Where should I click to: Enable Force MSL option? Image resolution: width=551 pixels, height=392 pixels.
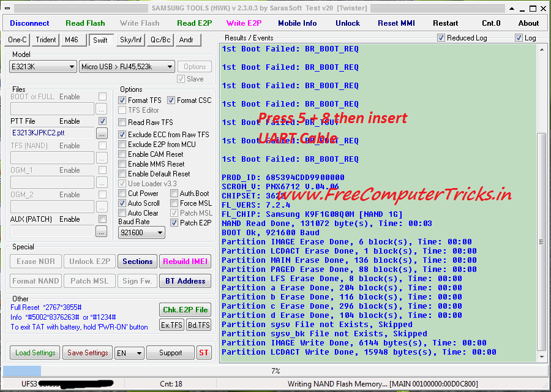[x=174, y=203]
